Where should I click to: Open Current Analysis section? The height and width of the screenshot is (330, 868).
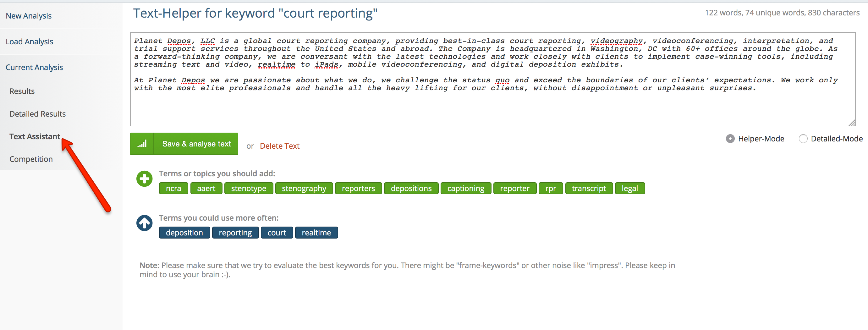pos(34,68)
